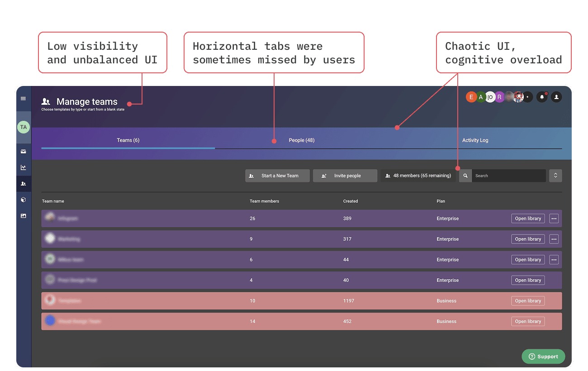Click the Start a New Team button
Screen dimensions: 588x371
pyautogui.click(x=277, y=176)
